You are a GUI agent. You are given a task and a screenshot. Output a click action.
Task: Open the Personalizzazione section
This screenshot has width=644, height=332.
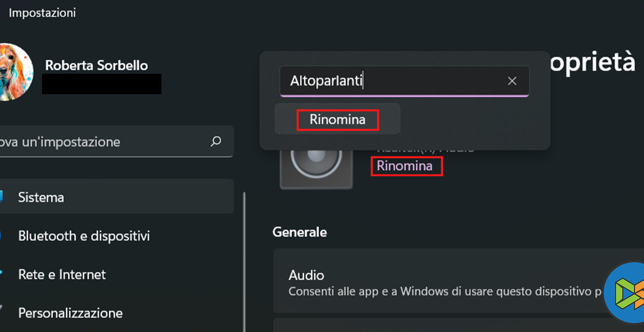70,312
